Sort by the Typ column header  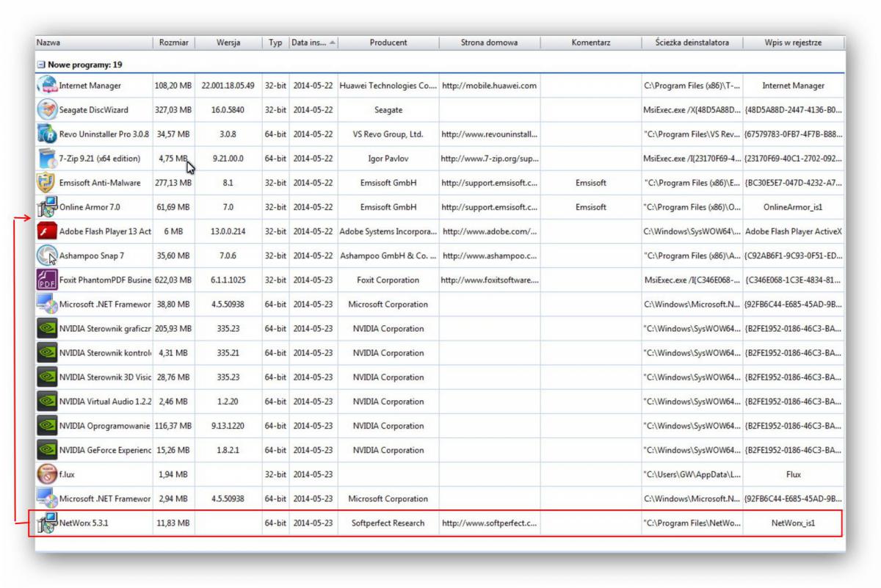coord(275,43)
